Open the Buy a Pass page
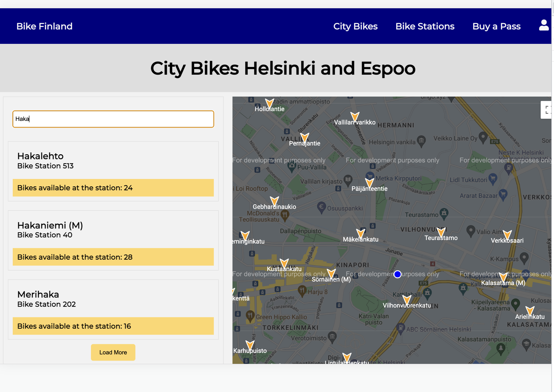554x392 pixels. [x=496, y=26]
